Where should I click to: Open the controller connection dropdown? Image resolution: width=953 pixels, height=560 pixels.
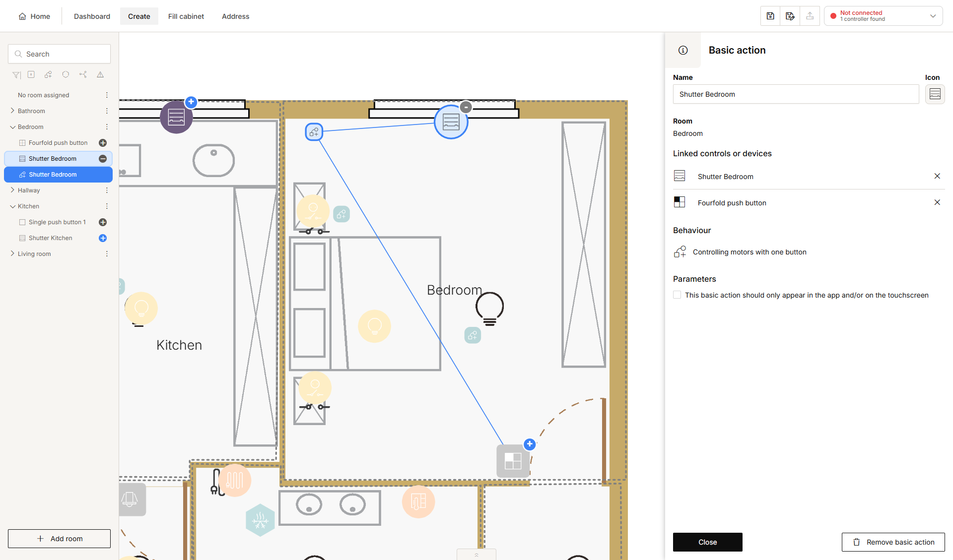[884, 16]
